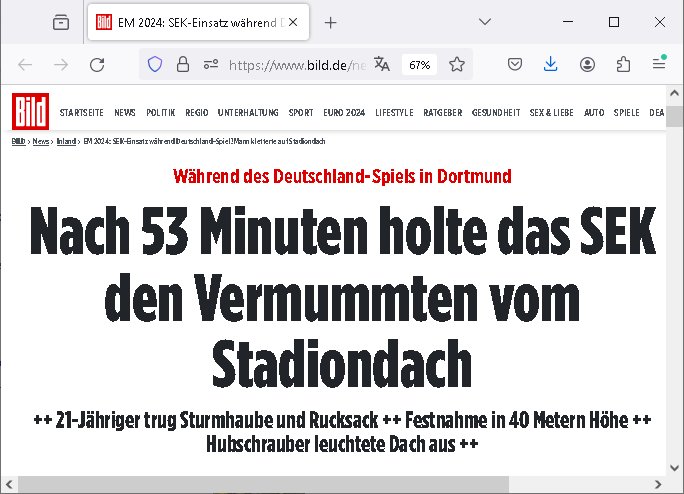The width and height of the screenshot is (684, 494).
Task: Click the horizontal scrollbar at the bottom
Action: point(300,484)
